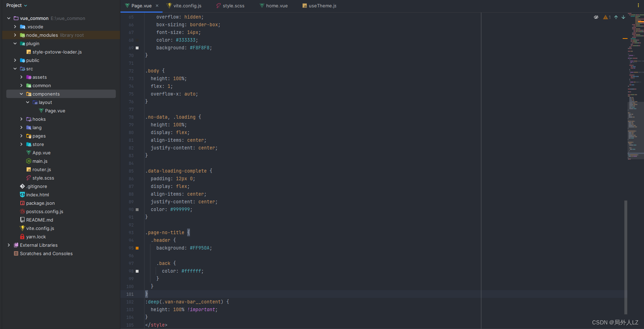644x329 pixels.
Task: Click the orange warning stripe marker
Action: [x=625, y=38]
